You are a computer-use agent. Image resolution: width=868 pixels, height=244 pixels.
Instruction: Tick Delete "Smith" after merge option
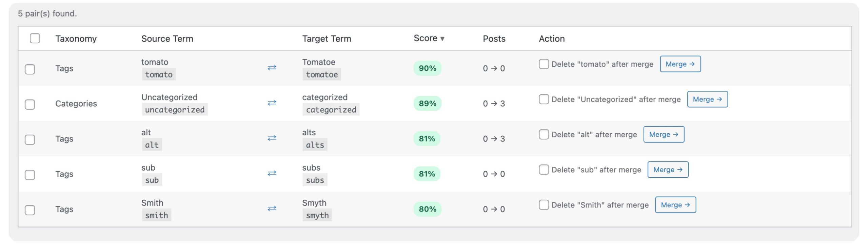pos(544,205)
